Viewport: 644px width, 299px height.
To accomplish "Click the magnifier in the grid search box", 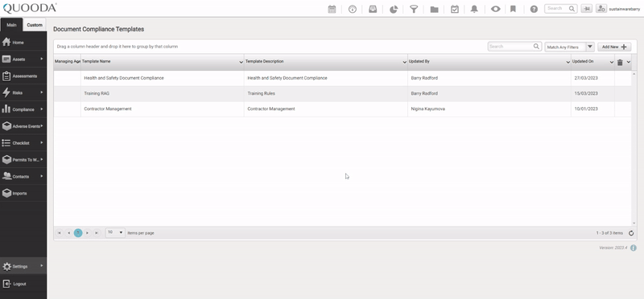I will tap(536, 47).
